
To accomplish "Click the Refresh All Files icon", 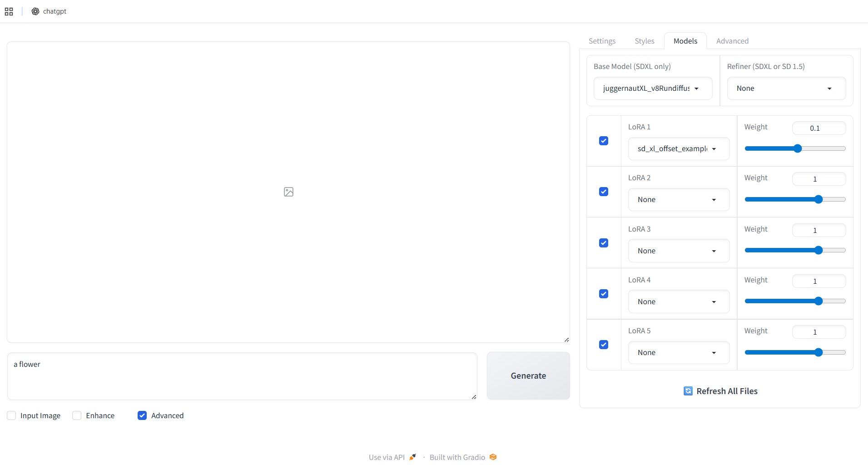I will pos(688,391).
